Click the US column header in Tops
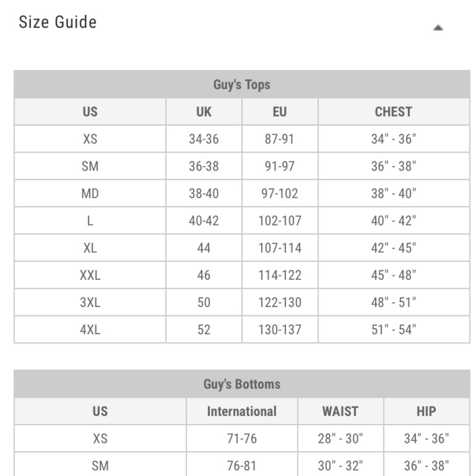476x476 pixels. click(90, 112)
